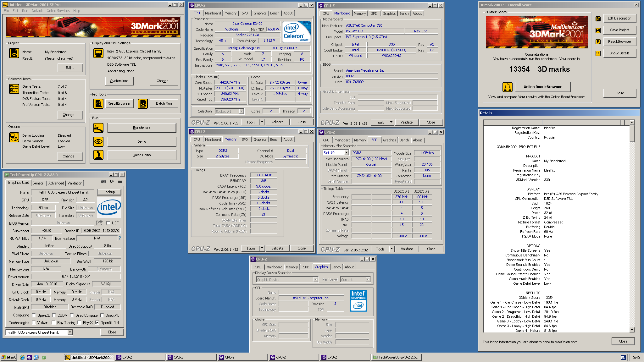Click the EN language indicator in tray
Viewport: 644px width, 362px height.
pos(623,358)
